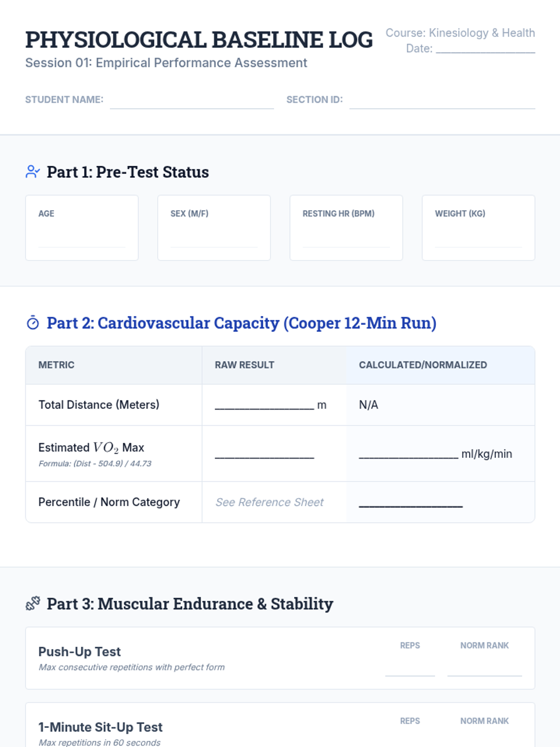Click the Date field blank
The height and width of the screenshot is (747, 560).
[485, 49]
